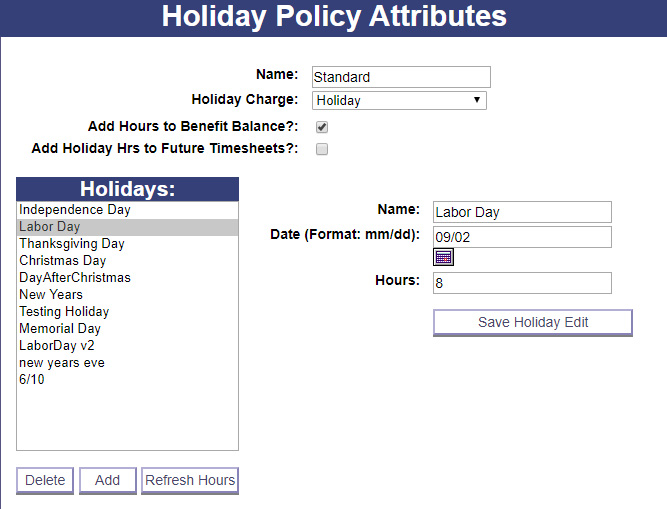The image size is (667, 509).
Task: Open the calendar date picker icon
Action: pyautogui.click(x=443, y=257)
